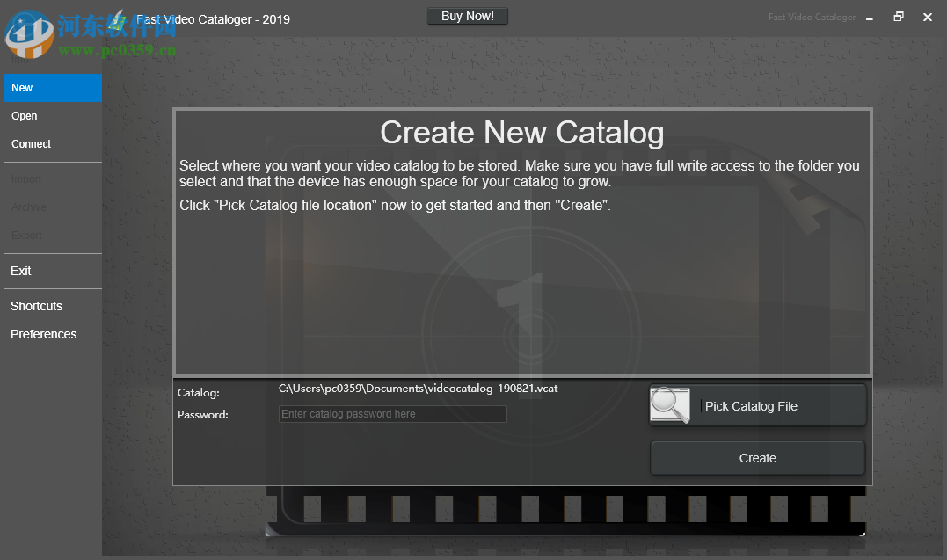Screen dimensions: 947x560
Task: Select the Info item at top of sidebar
Action: click(19, 58)
